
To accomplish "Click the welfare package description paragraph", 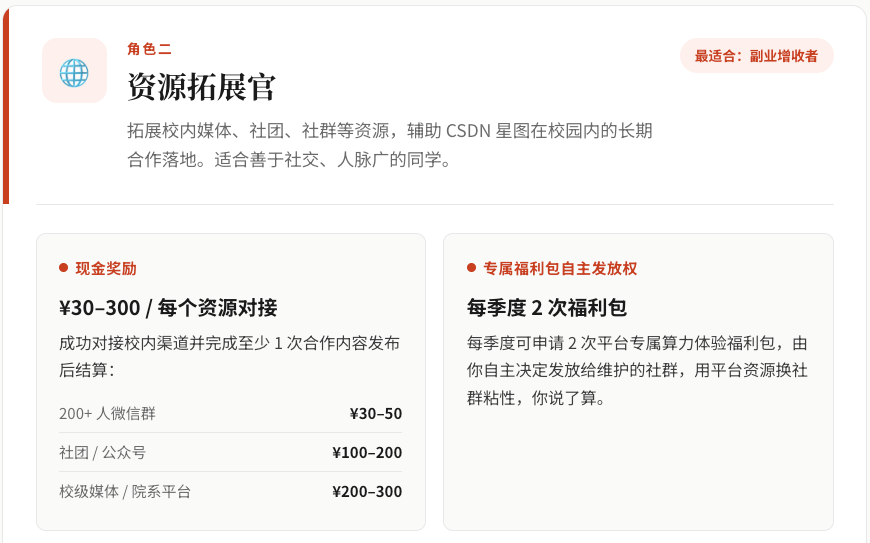I will coord(637,370).
